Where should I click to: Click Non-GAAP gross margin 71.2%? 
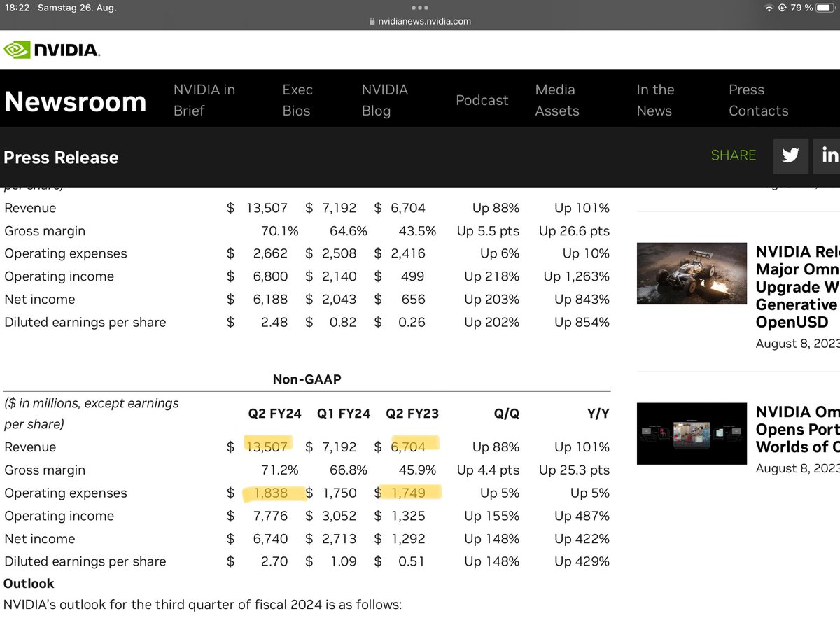click(280, 470)
